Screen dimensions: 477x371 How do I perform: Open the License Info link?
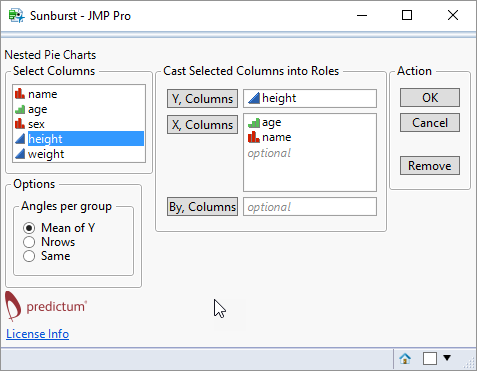37,334
